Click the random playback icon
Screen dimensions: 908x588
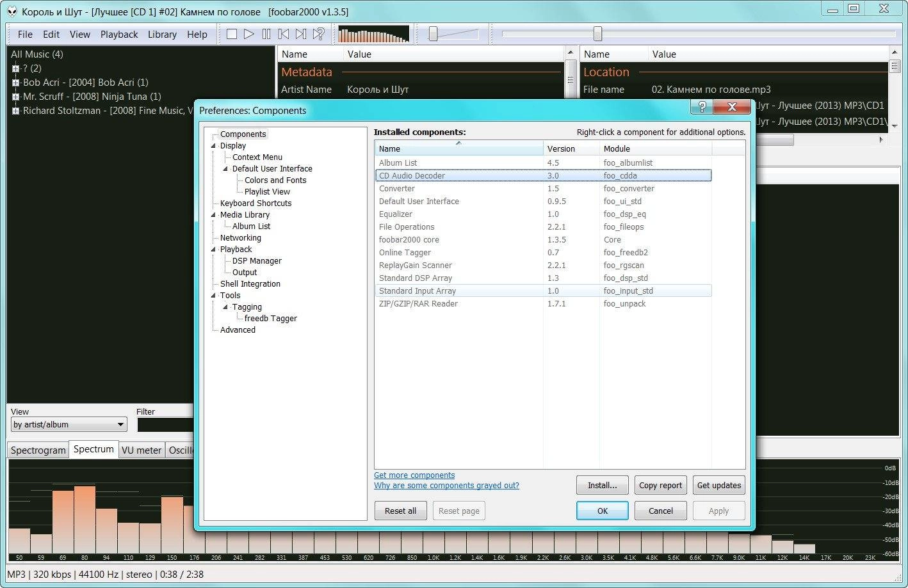pos(318,35)
